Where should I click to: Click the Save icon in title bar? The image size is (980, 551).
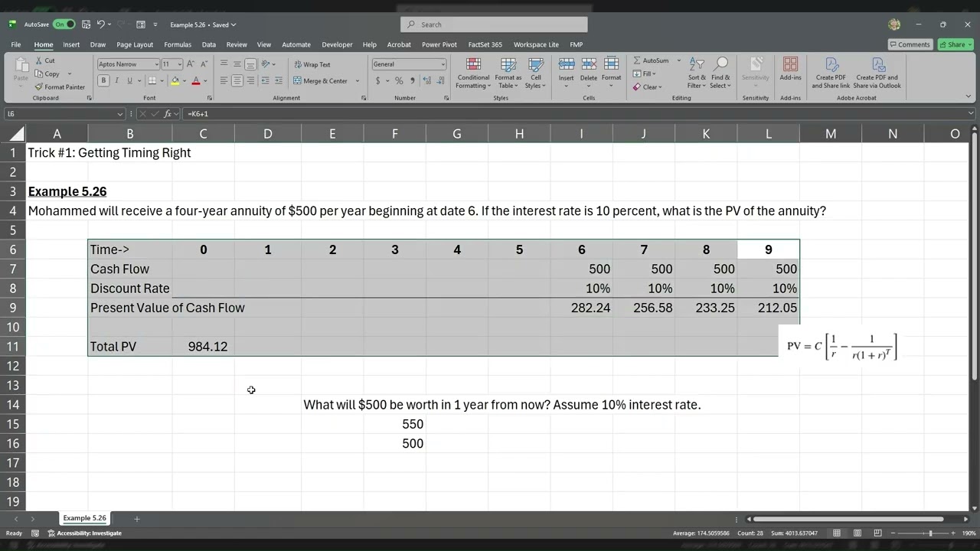(86, 24)
